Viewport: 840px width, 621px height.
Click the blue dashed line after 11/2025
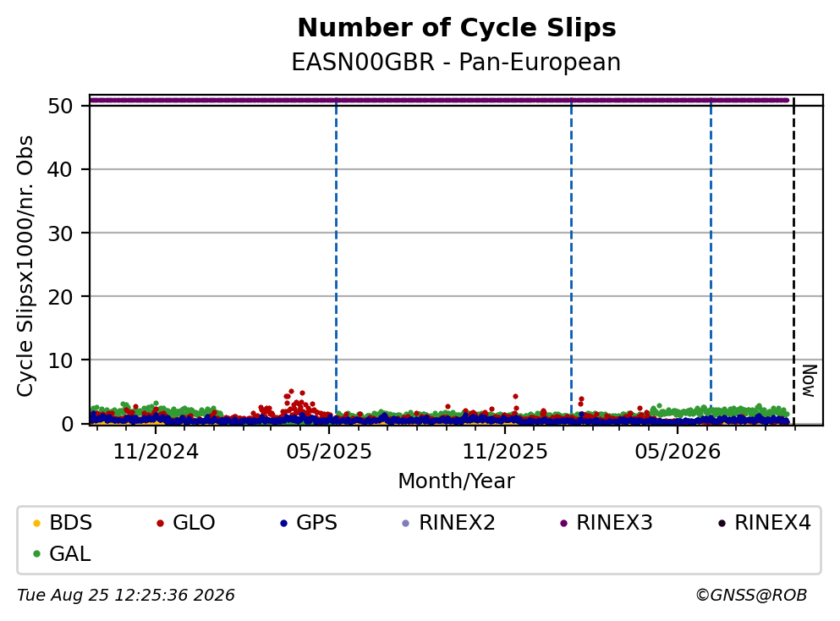572,257
